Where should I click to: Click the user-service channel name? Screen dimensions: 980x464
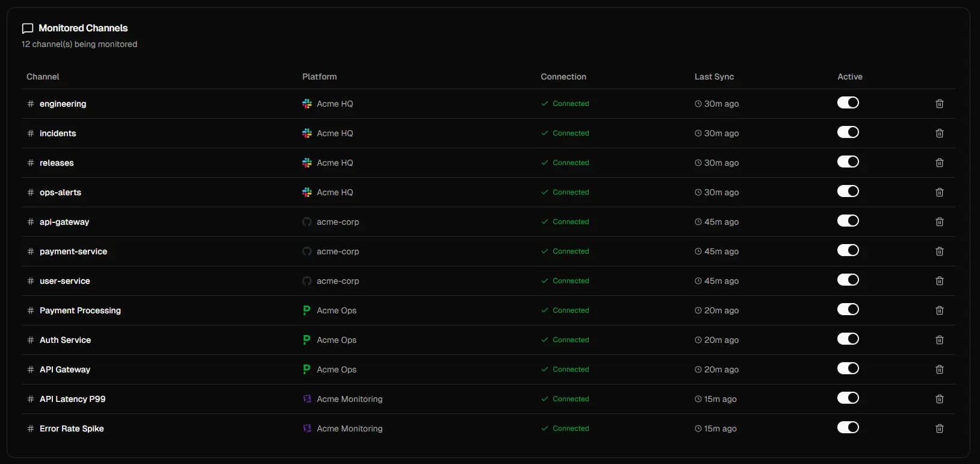[x=64, y=281]
